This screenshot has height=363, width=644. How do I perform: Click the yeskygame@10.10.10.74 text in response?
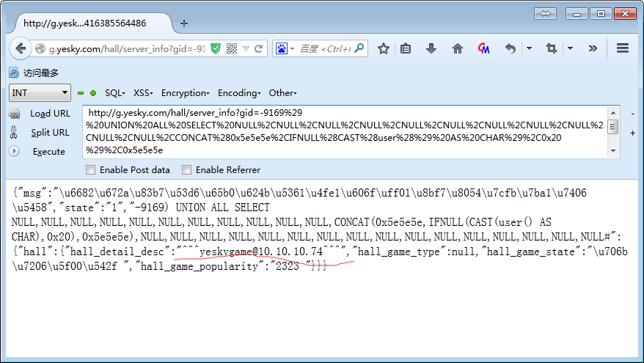(261, 252)
